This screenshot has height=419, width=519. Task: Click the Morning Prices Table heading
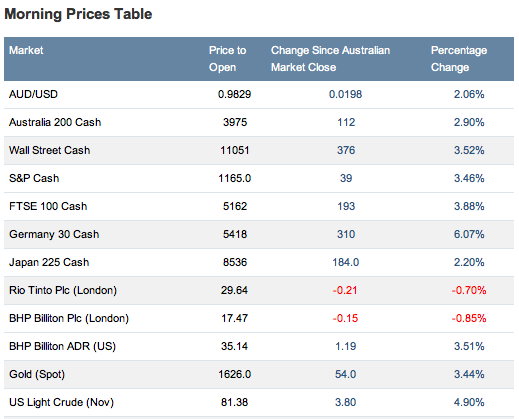tap(78, 14)
